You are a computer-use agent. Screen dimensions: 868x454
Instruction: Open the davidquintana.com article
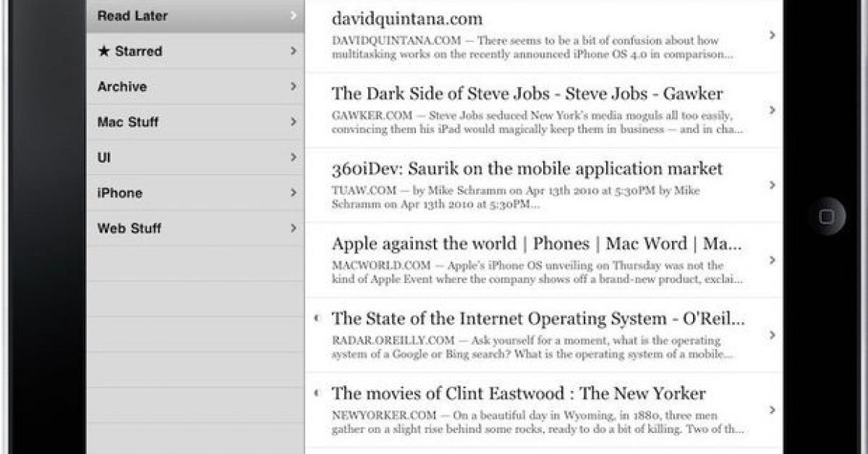tap(544, 35)
